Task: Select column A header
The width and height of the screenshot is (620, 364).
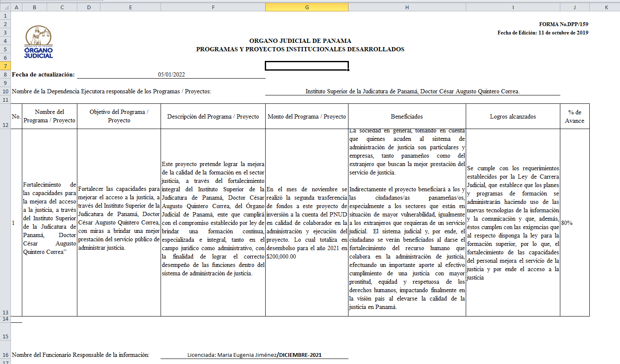Action: (16, 7)
